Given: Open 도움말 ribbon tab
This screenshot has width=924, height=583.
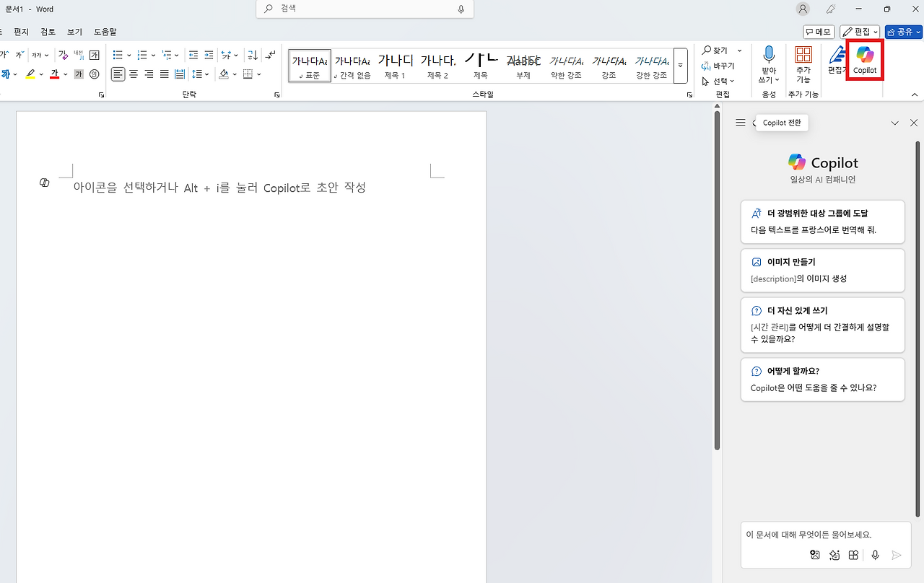Looking at the screenshot, I should (105, 32).
